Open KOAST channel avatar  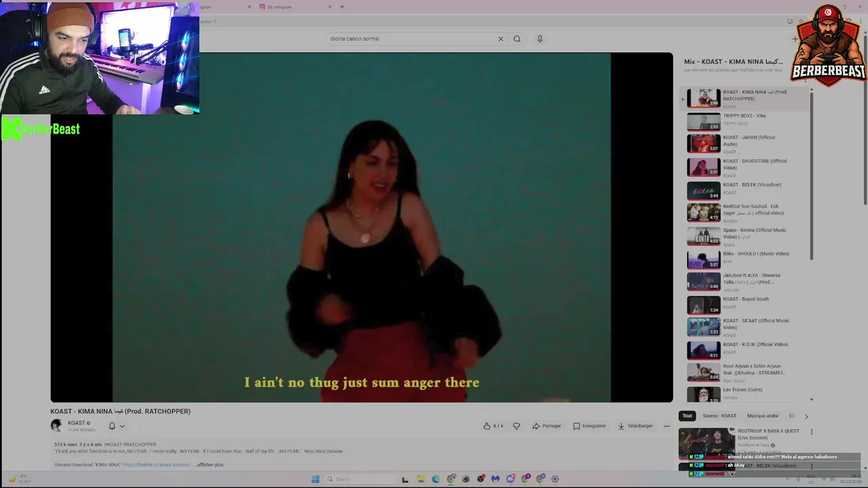[x=56, y=426]
